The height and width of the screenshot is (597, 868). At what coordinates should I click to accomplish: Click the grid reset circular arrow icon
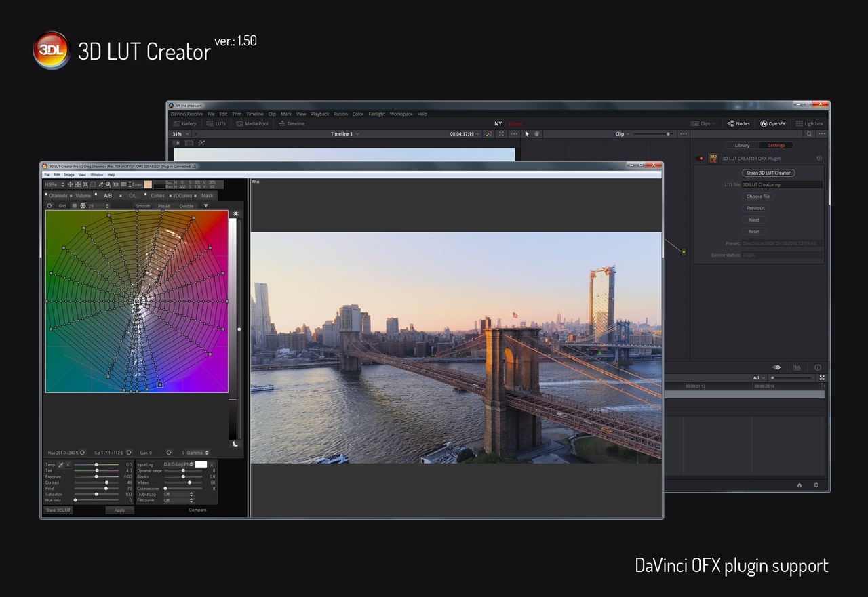(x=50, y=206)
